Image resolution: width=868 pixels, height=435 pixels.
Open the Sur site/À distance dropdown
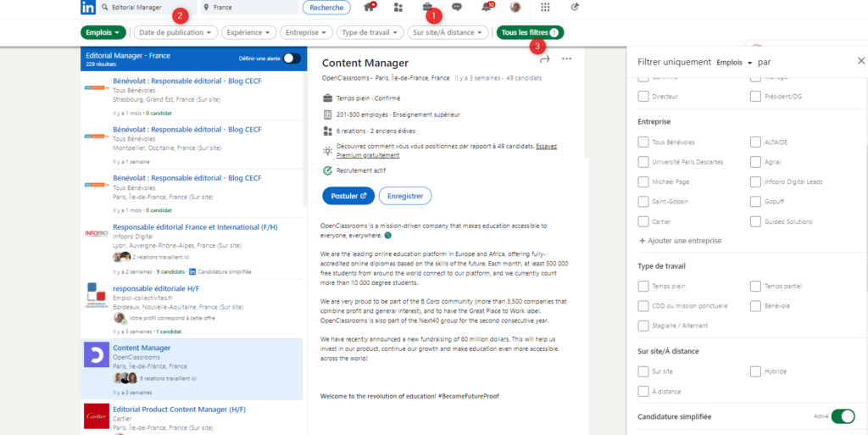pos(448,33)
